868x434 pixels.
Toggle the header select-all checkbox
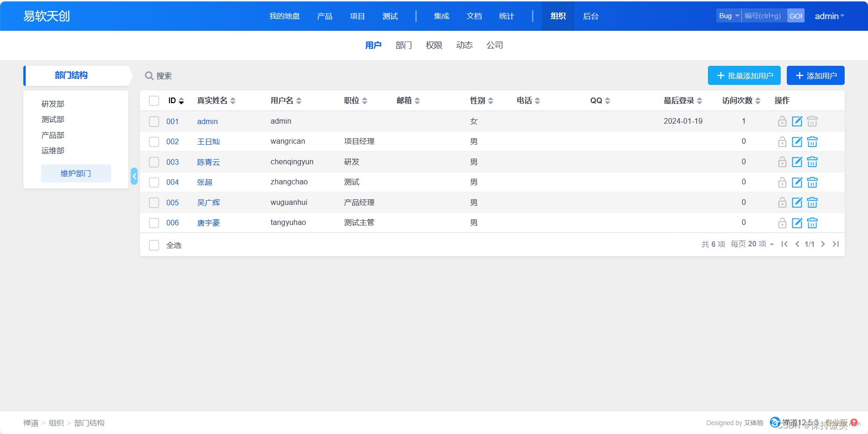(x=154, y=101)
